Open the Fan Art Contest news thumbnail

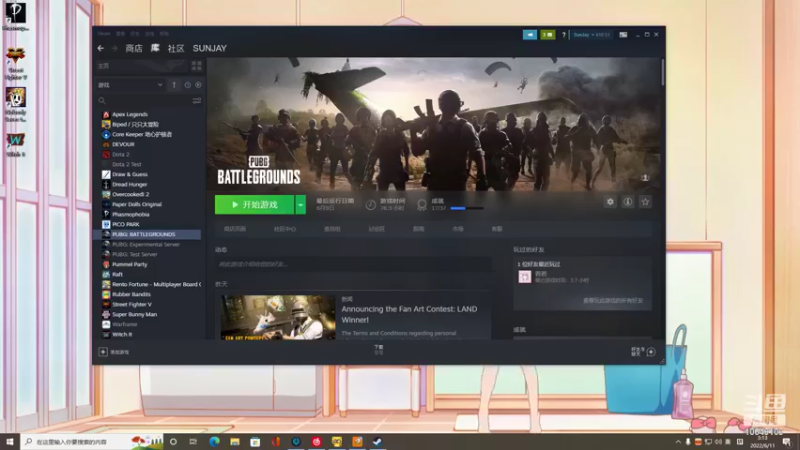pos(278,317)
